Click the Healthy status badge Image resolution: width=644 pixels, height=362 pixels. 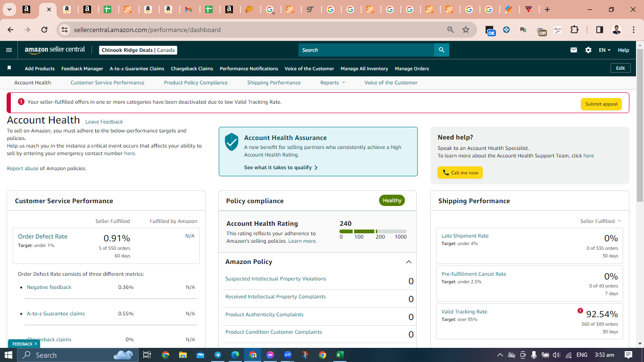click(392, 200)
